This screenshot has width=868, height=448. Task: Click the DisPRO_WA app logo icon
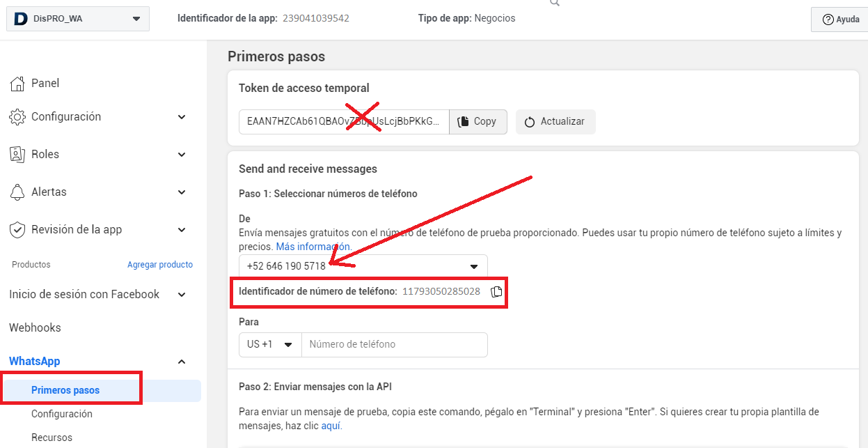click(x=21, y=19)
